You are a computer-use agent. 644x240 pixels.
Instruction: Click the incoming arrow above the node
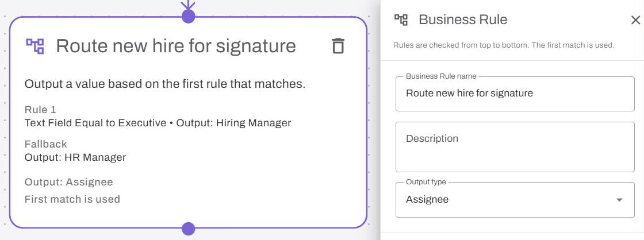click(x=188, y=4)
